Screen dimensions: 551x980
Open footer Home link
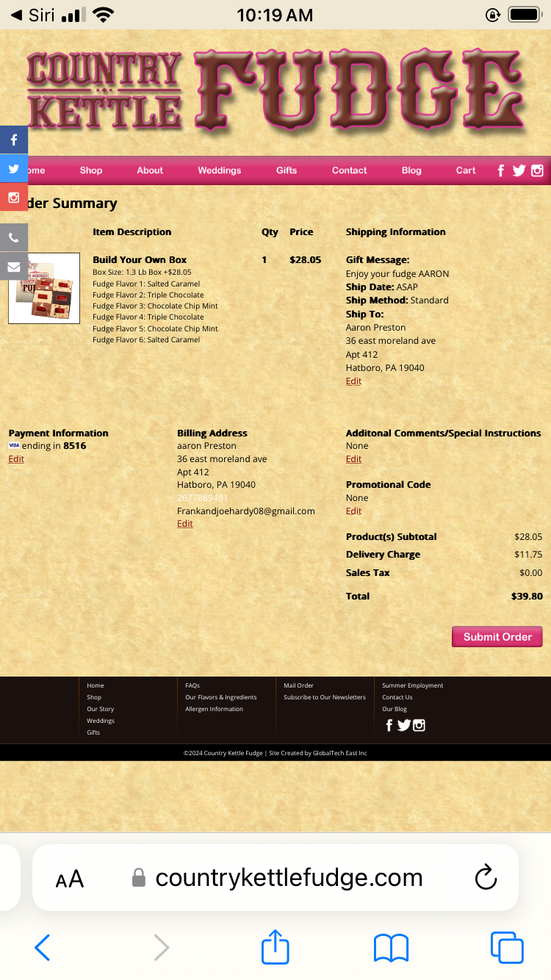[96, 685]
